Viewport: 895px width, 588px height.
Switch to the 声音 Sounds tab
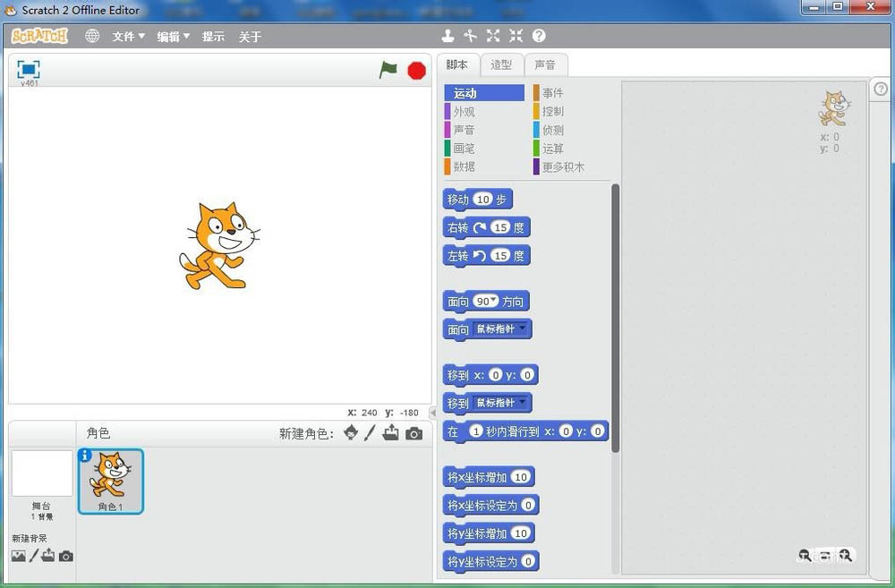(x=546, y=64)
